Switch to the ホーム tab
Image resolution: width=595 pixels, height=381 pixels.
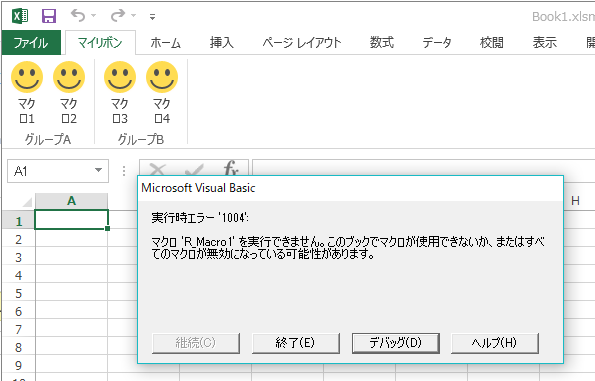(x=165, y=43)
